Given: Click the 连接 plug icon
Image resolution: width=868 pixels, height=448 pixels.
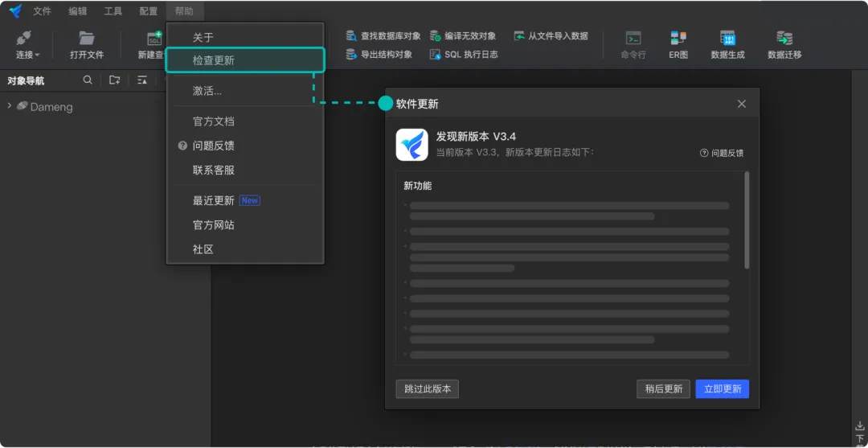Looking at the screenshot, I should (24, 39).
